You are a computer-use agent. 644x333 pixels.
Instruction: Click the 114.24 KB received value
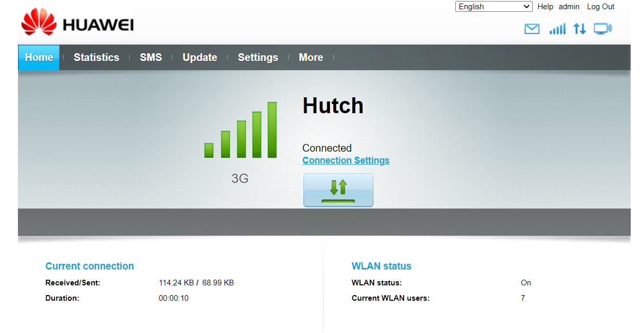point(176,283)
